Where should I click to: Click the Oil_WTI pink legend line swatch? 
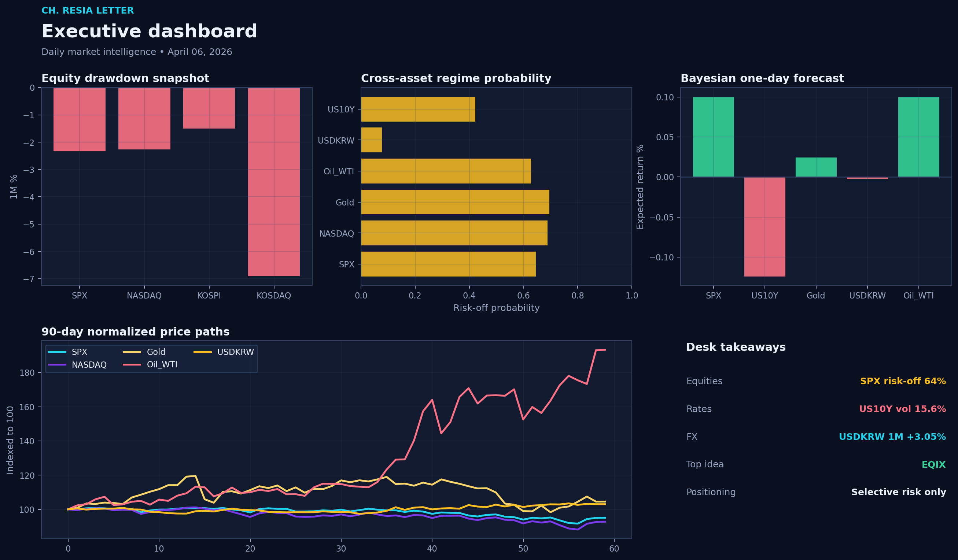click(x=132, y=365)
